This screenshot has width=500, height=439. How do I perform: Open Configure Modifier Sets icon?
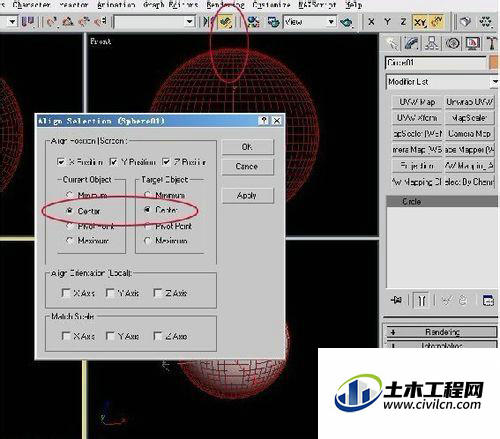488,300
